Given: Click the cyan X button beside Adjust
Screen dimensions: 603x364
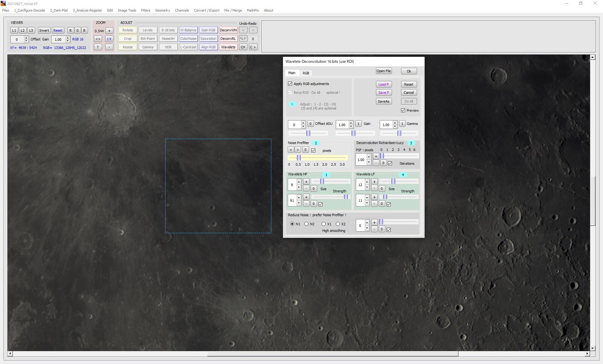Looking at the screenshot, I should pyautogui.click(x=292, y=104).
